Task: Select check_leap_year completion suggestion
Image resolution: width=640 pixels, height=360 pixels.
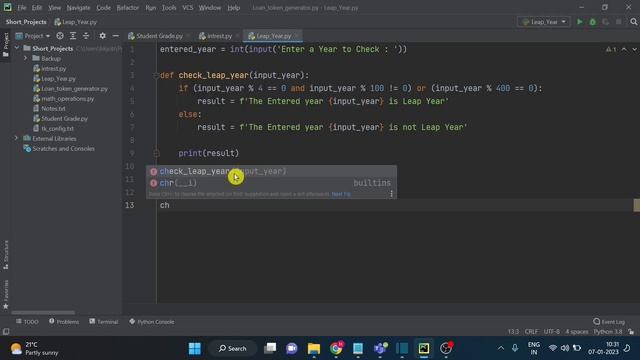Action: pos(271,171)
